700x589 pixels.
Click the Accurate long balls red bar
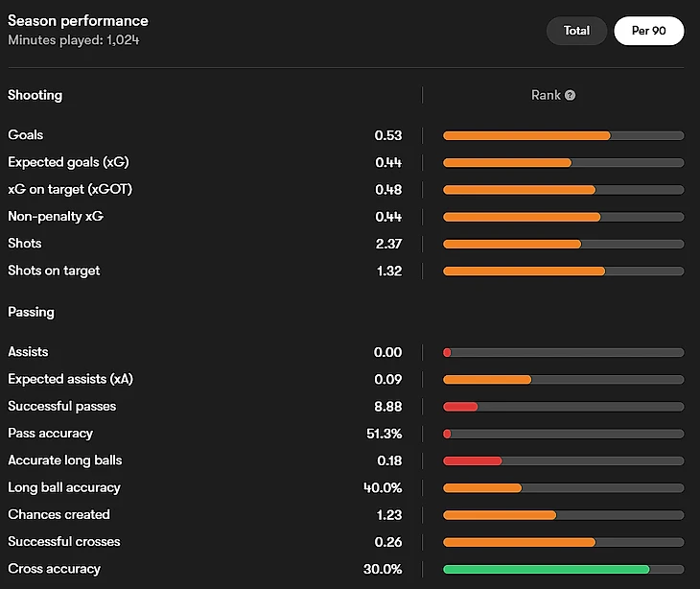pyautogui.click(x=473, y=460)
